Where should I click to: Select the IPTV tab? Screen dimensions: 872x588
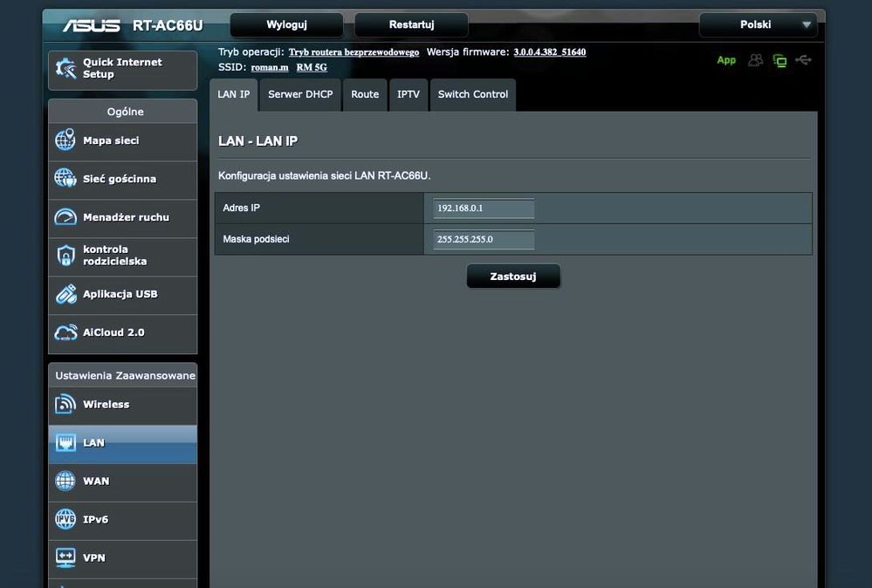point(408,94)
